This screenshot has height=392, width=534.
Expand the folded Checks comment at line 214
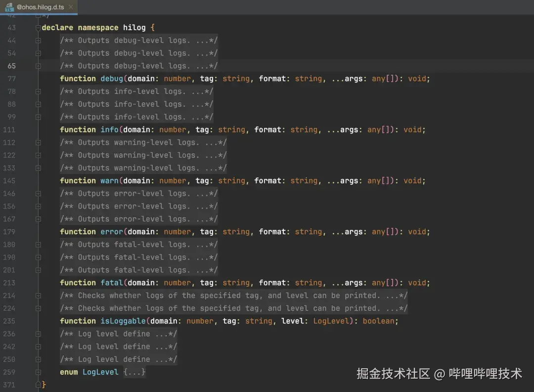pos(38,296)
